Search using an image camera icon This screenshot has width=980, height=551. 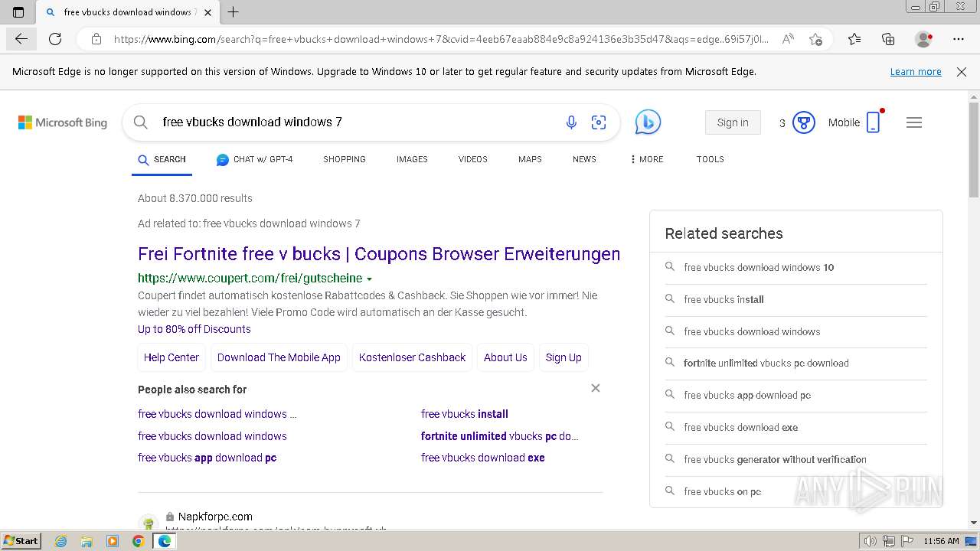pyautogui.click(x=599, y=122)
